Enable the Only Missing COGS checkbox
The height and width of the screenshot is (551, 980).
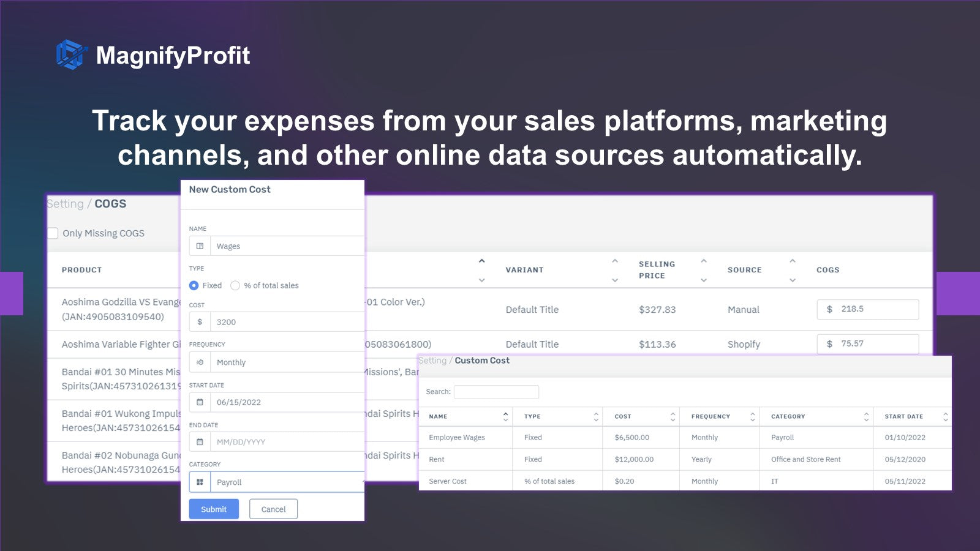53,233
